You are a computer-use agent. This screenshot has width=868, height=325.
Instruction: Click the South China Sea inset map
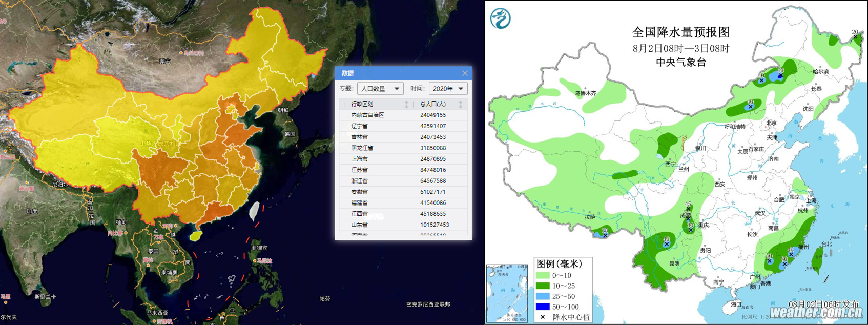pos(507,293)
